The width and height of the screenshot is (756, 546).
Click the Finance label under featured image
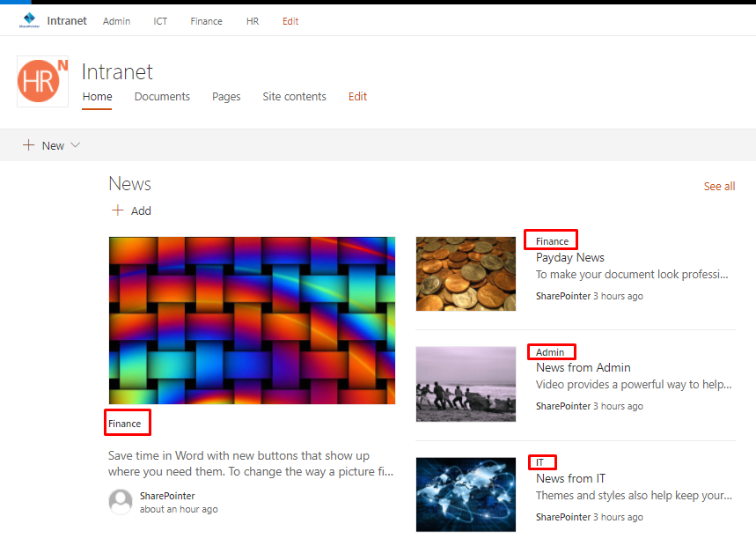pyautogui.click(x=124, y=424)
